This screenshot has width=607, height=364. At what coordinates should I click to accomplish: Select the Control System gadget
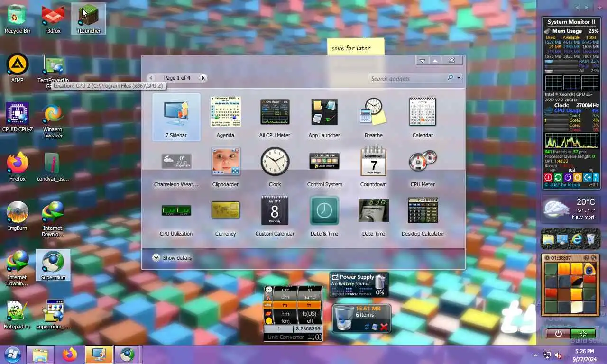[x=324, y=166]
